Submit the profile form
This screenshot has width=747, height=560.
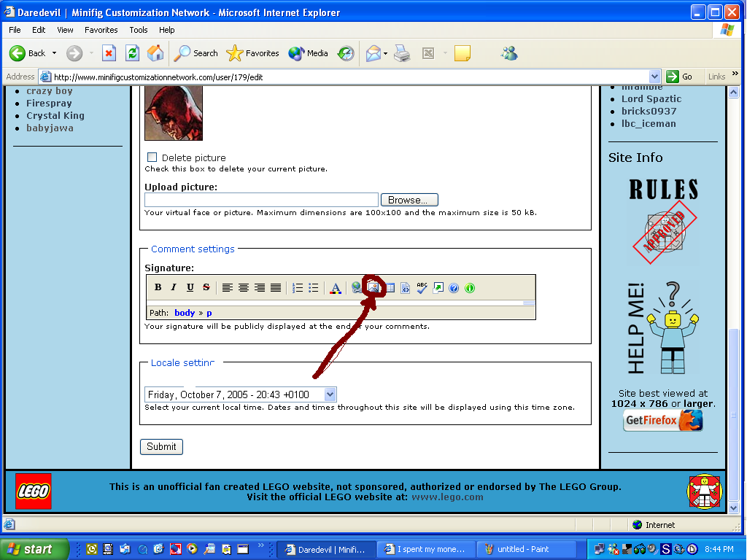[x=161, y=447]
